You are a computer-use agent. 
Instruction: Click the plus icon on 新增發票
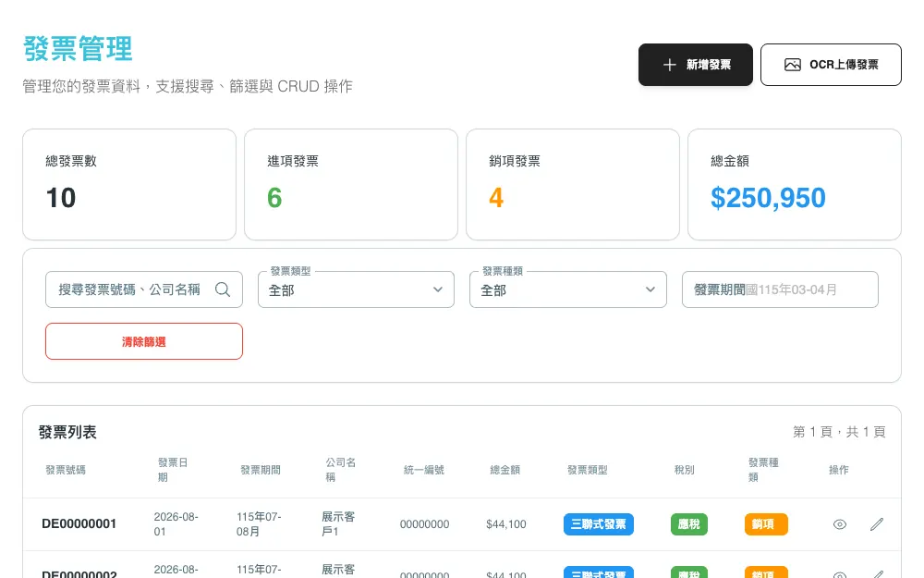(x=669, y=65)
